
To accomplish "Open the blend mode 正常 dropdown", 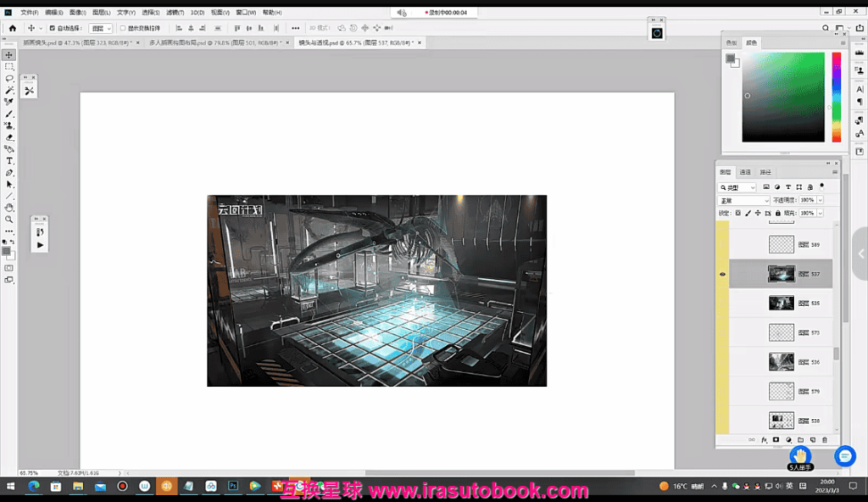I will 743,200.
